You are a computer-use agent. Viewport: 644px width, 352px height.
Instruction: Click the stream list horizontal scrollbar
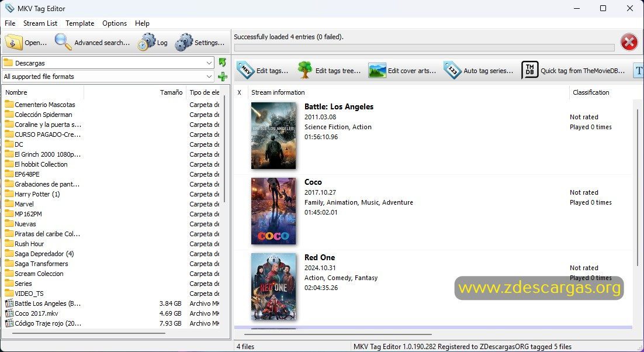[x=338, y=334]
